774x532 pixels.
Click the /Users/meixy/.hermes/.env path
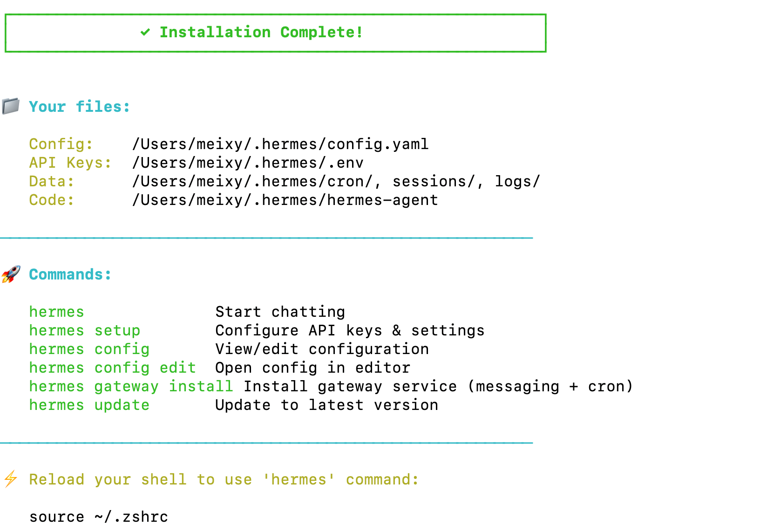coord(248,163)
